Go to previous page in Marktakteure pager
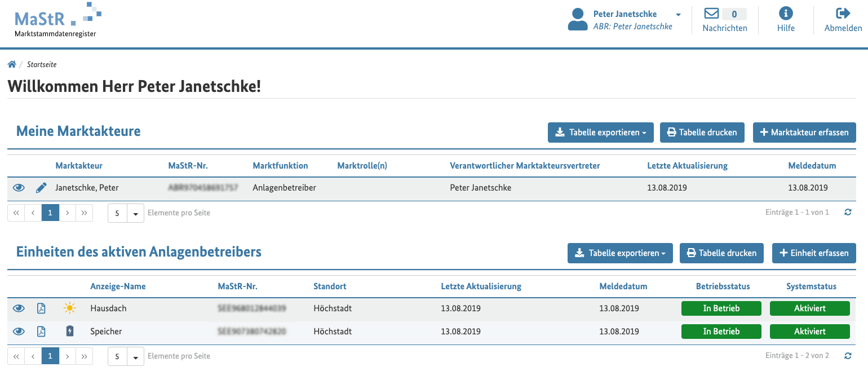This screenshot has height=371, width=868. coord(33,213)
